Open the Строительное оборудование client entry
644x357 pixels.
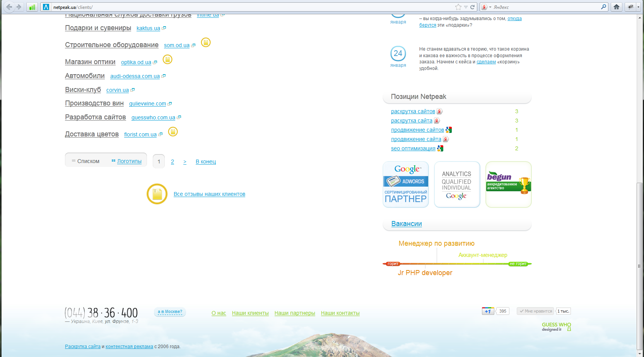(112, 45)
